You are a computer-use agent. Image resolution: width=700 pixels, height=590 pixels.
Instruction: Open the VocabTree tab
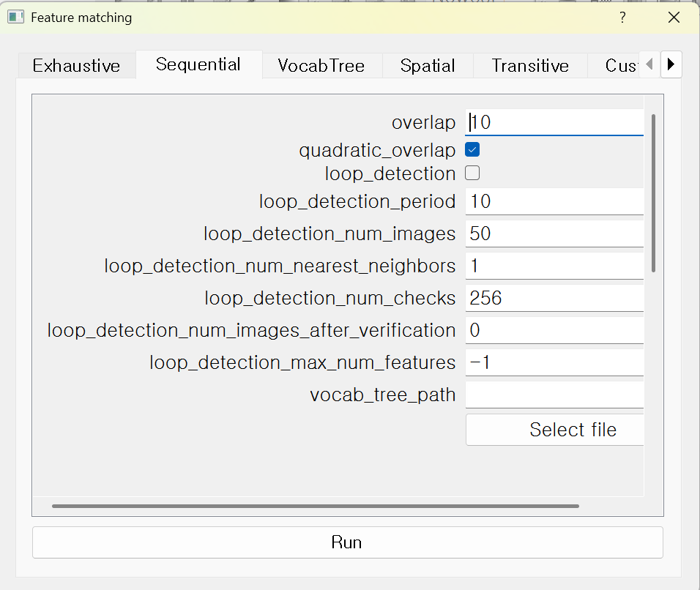pyautogui.click(x=321, y=66)
